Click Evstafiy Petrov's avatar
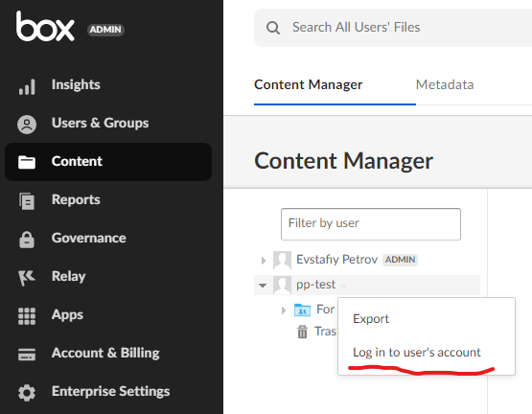The image size is (532, 414). 282,260
